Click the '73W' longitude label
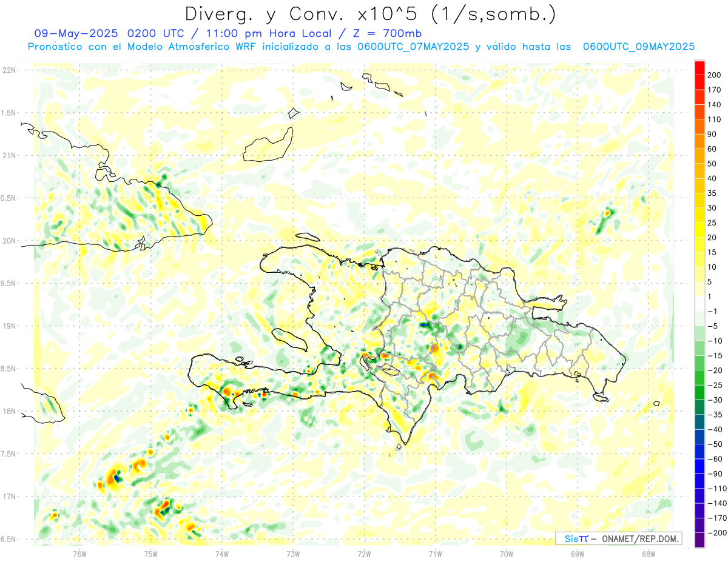 tap(293, 554)
